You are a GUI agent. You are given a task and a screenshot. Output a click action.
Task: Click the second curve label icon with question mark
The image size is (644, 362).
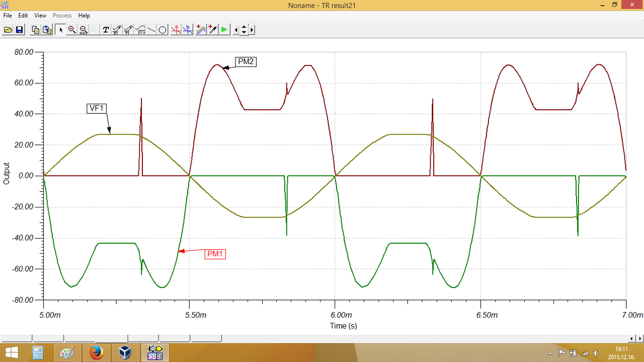tap(128, 30)
